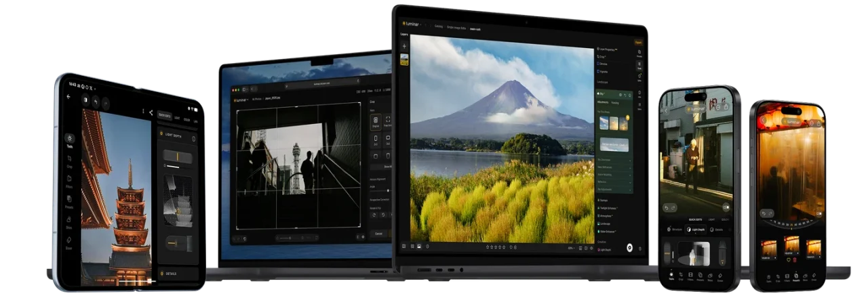Viewport: 868px width, 296px height.
Task: Tap the compare icon on the street-photo phone
Action: coord(726,207)
